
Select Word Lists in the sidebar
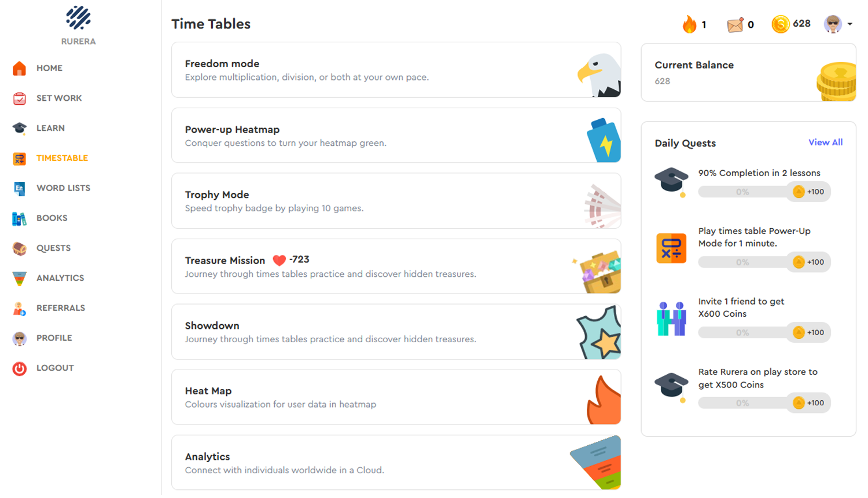[x=63, y=188]
